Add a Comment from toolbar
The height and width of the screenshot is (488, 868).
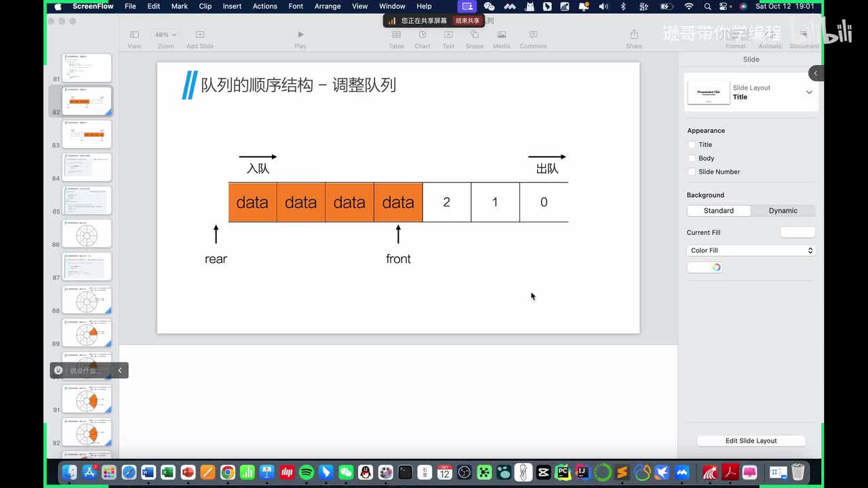(x=533, y=39)
